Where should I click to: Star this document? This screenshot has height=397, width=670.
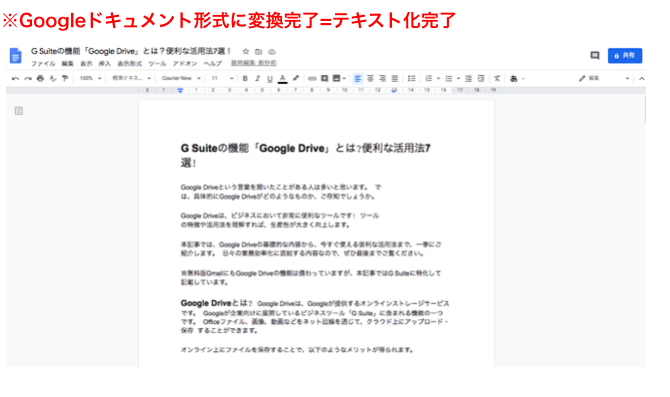tap(246, 52)
